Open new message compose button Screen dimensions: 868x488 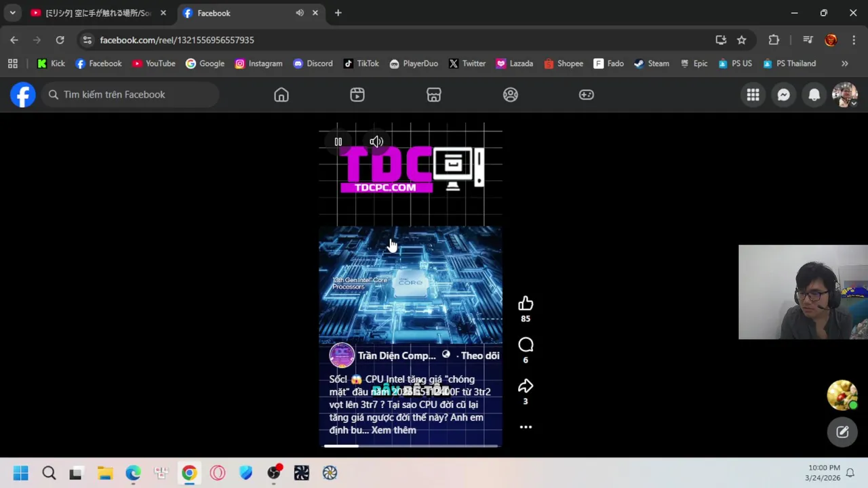842,432
